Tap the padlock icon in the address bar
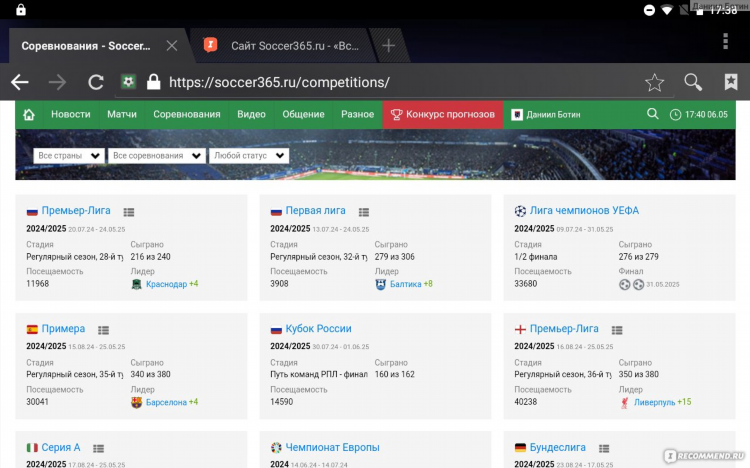The width and height of the screenshot is (750, 468). pyautogui.click(x=153, y=82)
